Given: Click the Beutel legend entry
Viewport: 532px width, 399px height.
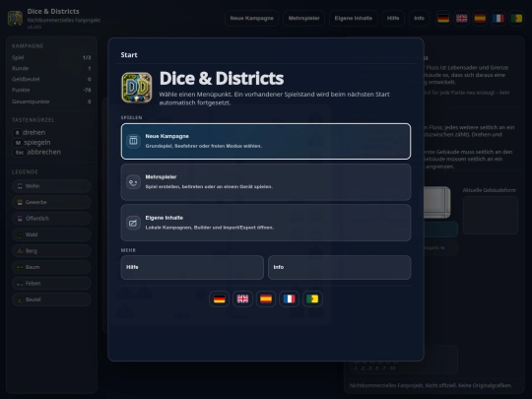Looking at the screenshot, I should click(51, 299).
